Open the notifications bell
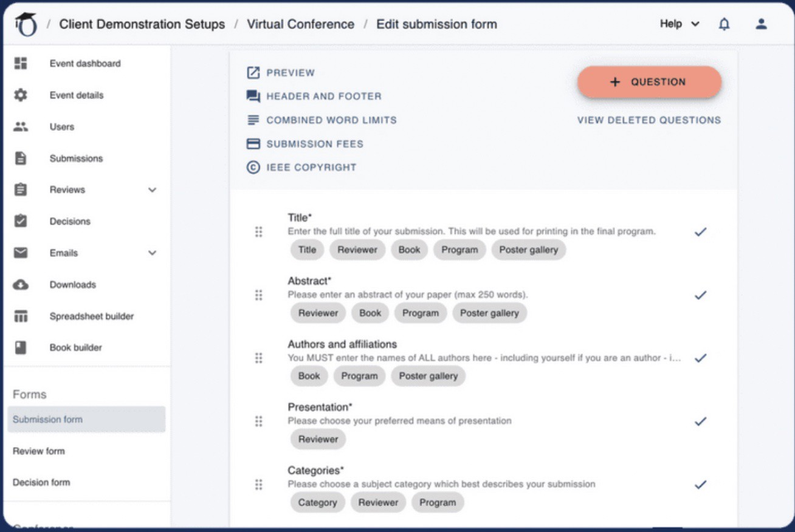This screenshot has height=532, width=795. (724, 23)
